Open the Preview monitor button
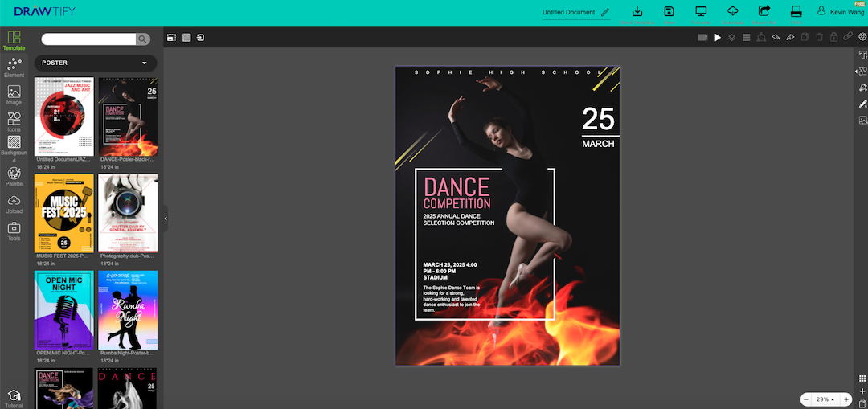Screen dimensions: 868x409 (702, 15)
